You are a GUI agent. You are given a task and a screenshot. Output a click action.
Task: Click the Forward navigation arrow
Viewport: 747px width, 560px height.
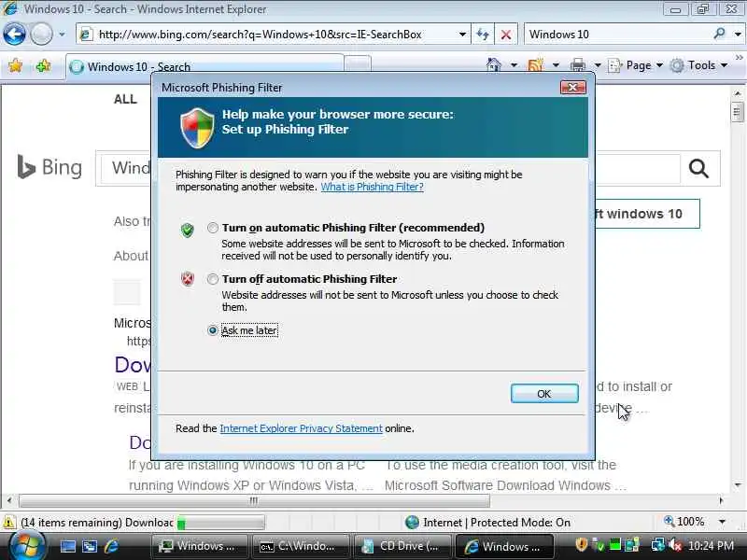tap(41, 35)
